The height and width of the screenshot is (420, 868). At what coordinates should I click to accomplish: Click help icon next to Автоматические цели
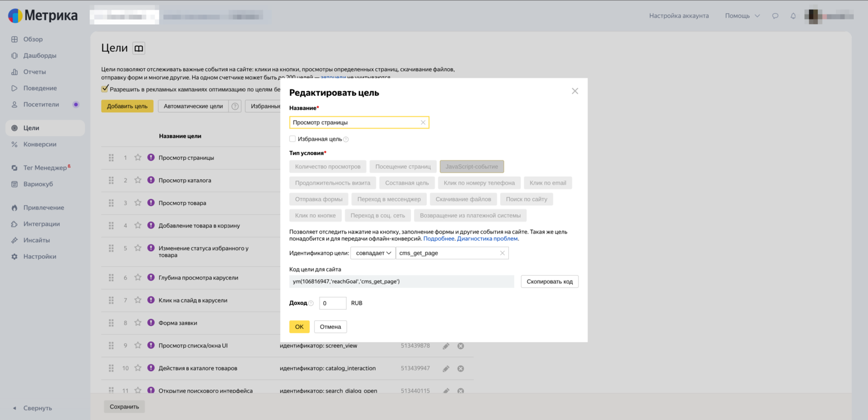[x=235, y=106]
